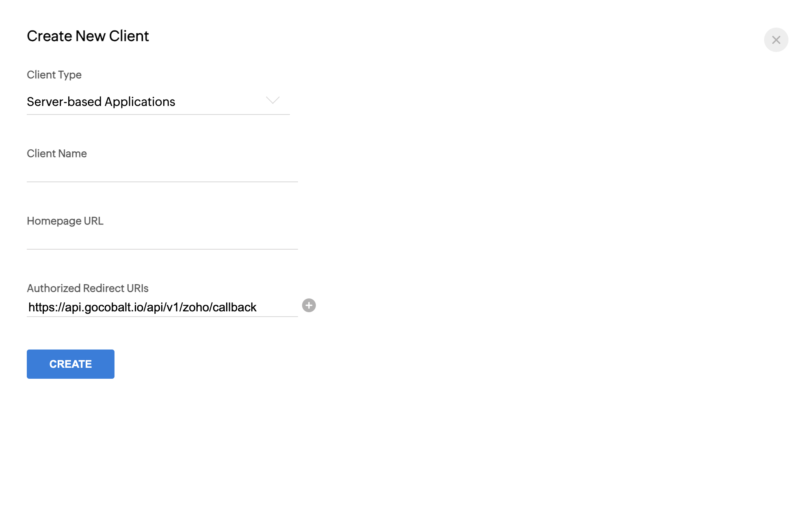Click the Create New Client heading
The height and width of the screenshot is (505, 812).
coord(88,36)
